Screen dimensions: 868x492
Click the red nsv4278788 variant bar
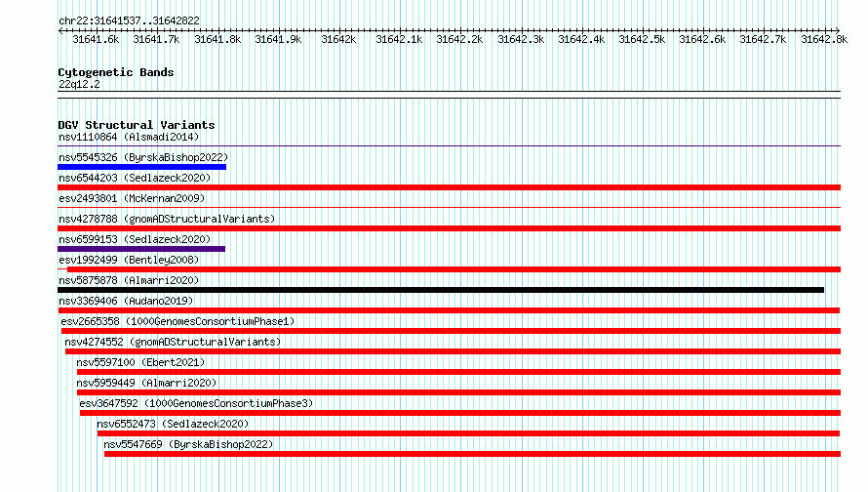[449, 228]
